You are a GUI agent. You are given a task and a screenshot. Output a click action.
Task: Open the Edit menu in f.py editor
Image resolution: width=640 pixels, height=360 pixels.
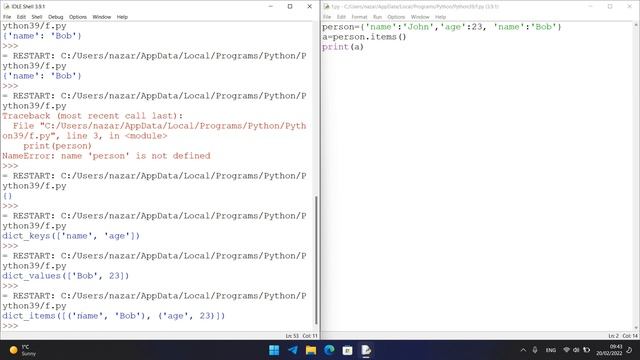point(341,17)
